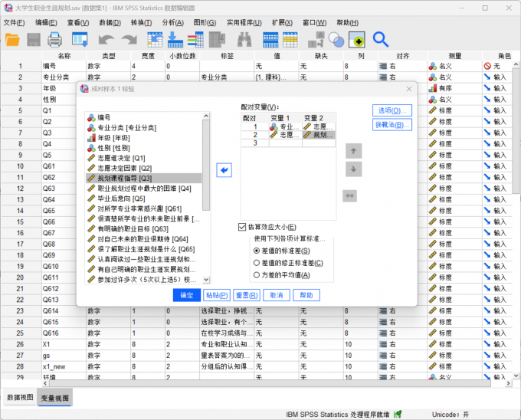Viewport: 521px width, 420px height.
Task: Go to case toolbar icon
Action: point(155,40)
